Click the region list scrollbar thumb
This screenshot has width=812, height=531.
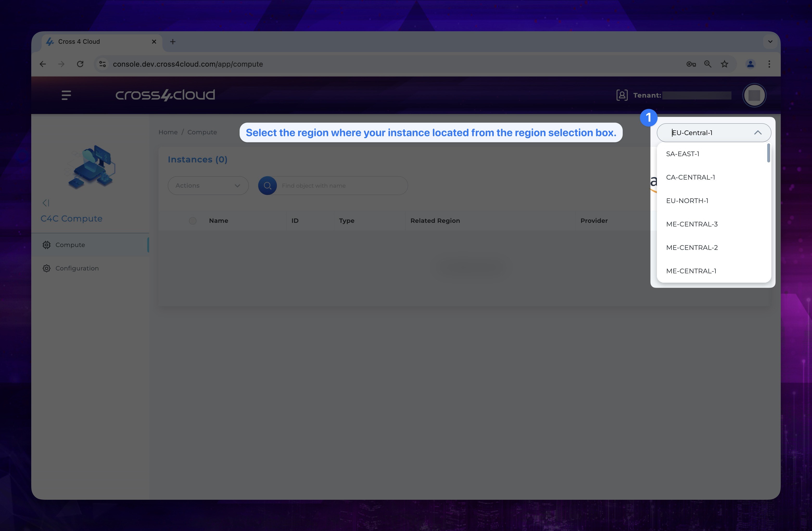768,153
